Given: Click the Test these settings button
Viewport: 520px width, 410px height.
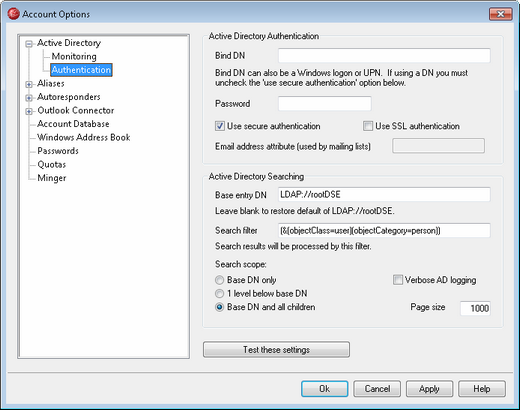Looking at the screenshot, I should 276,350.
